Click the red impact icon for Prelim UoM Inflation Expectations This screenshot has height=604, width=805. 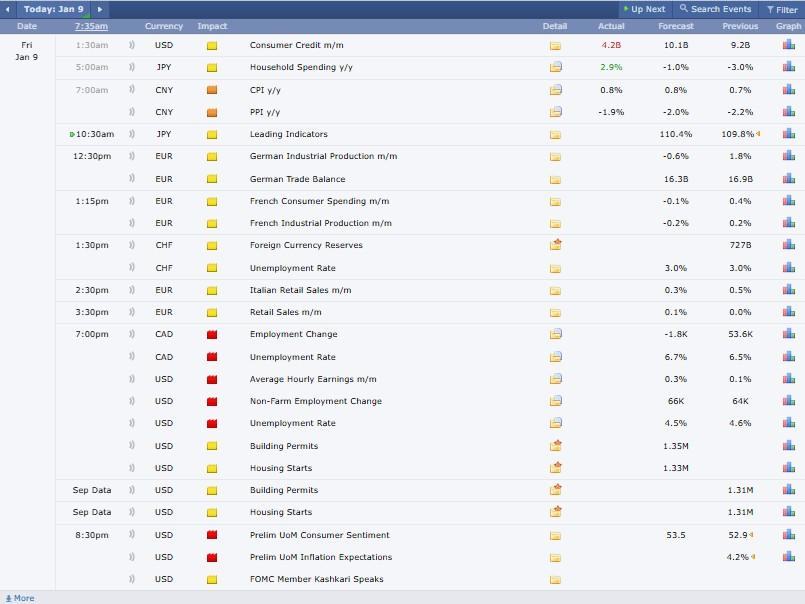point(212,557)
